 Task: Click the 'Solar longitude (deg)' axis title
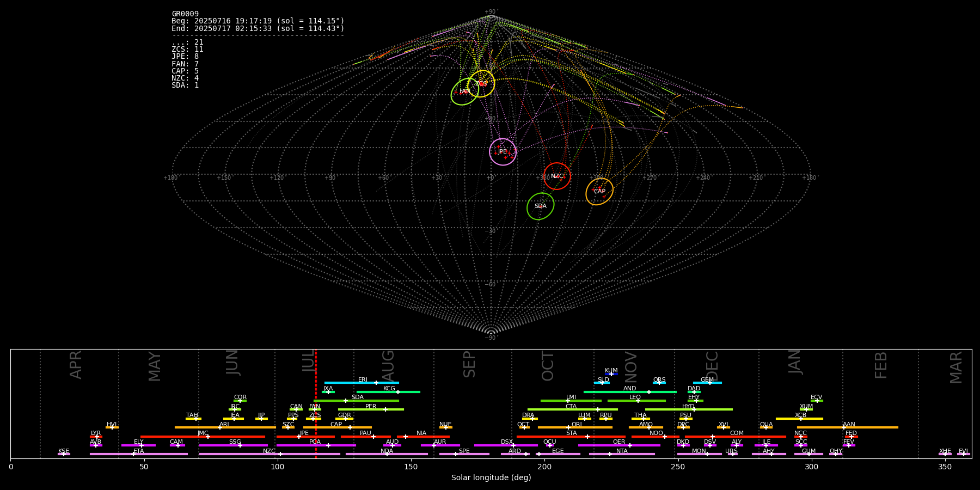coord(491,478)
